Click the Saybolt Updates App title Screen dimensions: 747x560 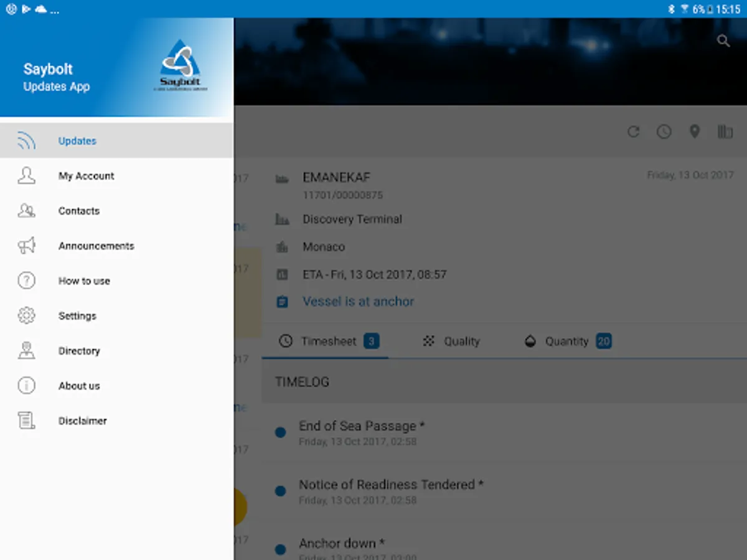click(x=57, y=77)
